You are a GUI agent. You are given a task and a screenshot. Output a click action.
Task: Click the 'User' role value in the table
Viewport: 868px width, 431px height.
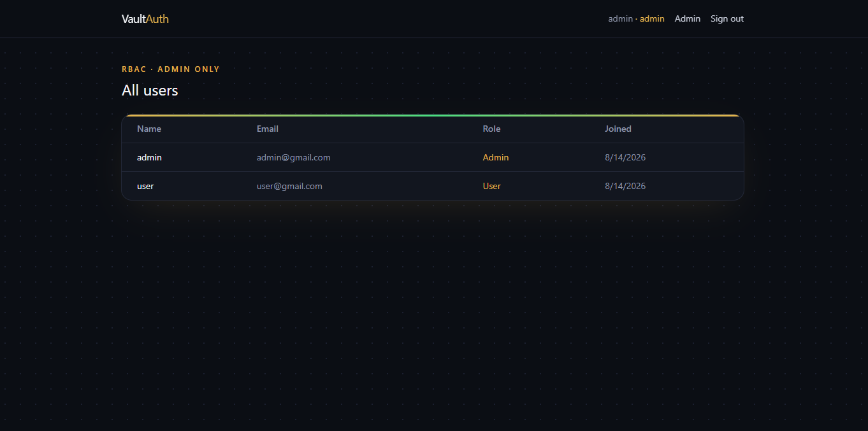coord(491,186)
